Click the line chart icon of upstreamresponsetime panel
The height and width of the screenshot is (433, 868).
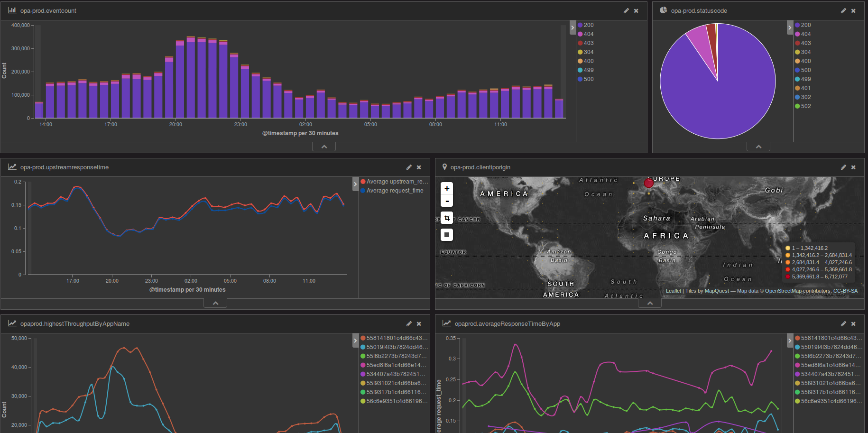(12, 167)
